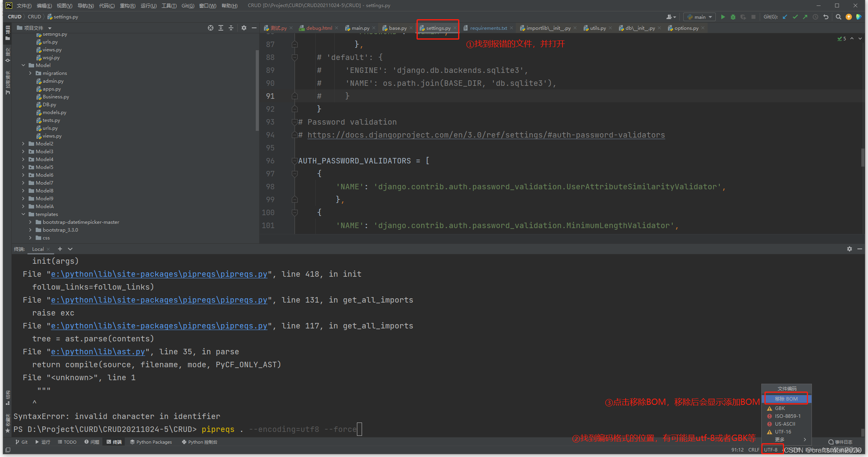Select Remove BOM in encoding menu
This screenshot has height=457, width=868.
pyautogui.click(x=786, y=399)
